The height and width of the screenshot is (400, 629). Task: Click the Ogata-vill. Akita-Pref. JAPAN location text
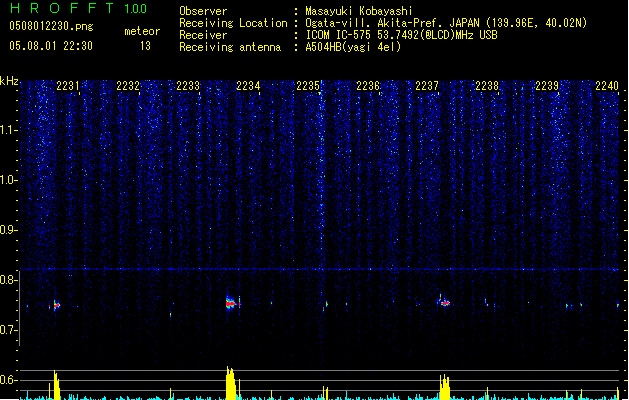[x=446, y=23]
